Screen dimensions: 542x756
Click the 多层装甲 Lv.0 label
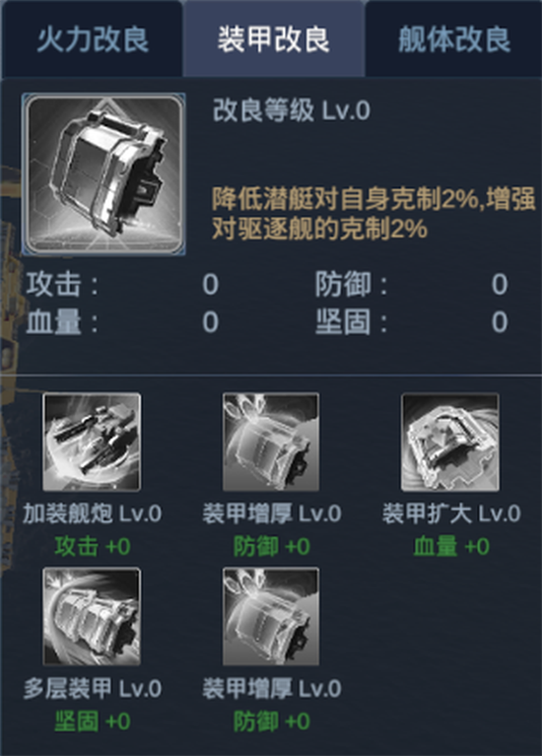pyautogui.click(x=92, y=689)
